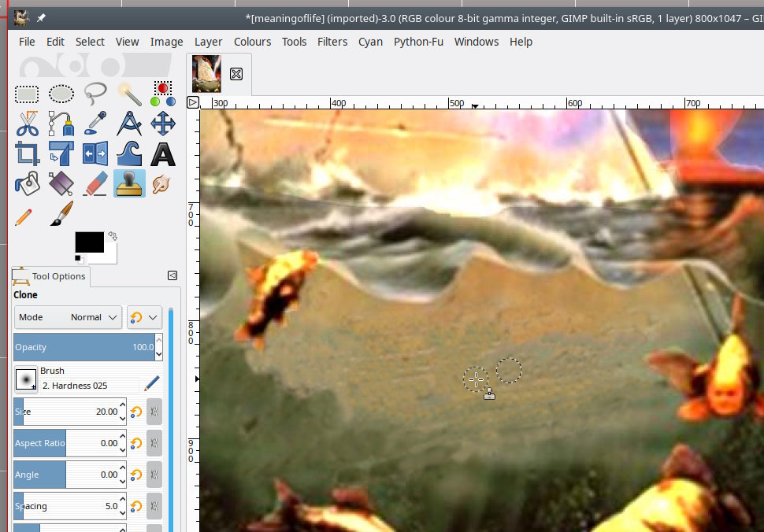This screenshot has height=532, width=764.
Task: Activate the Flip tool
Action: coord(95,153)
